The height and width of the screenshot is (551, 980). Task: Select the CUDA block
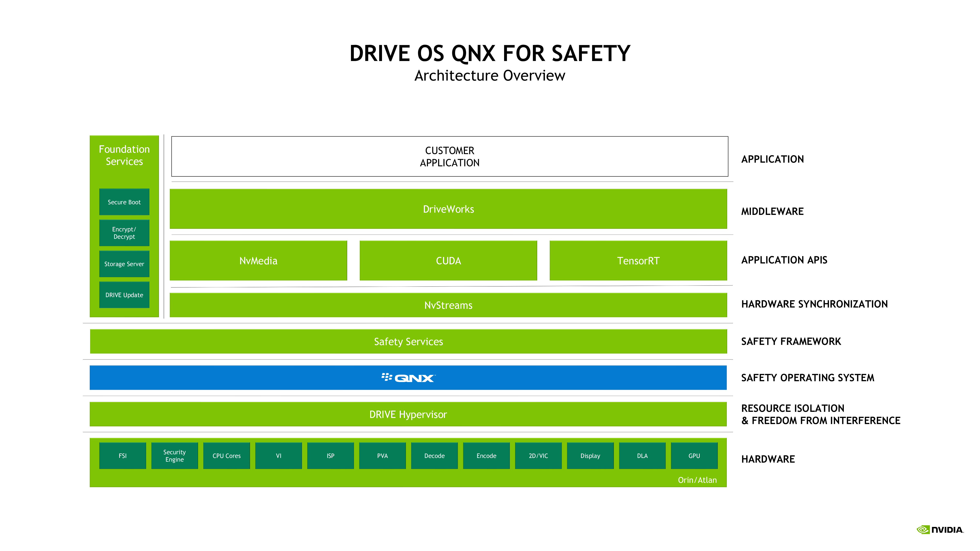[x=448, y=260]
